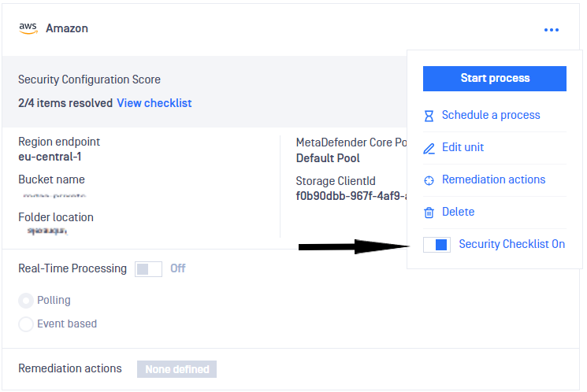Click the trash can delete icon
This screenshot has height=392, width=587.
click(429, 213)
